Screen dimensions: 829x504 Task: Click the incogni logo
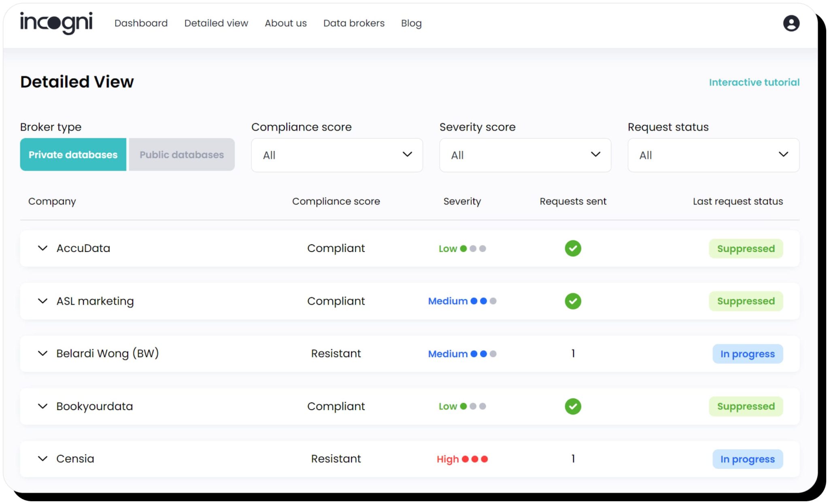pos(57,23)
